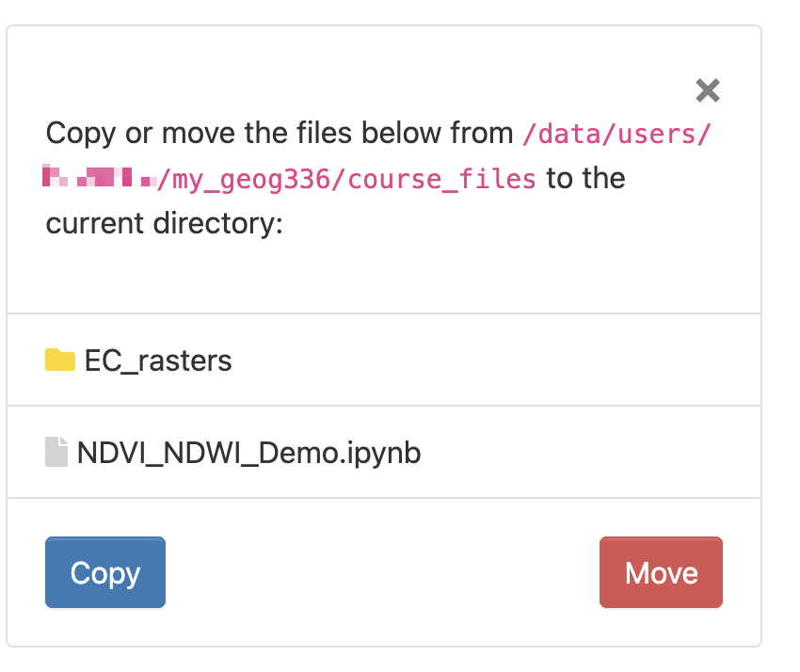Image resolution: width=800 pixels, height=672 pixels.
Task: Close the copy or move dialog
Action: pyautogui.click(x=707, y=90)
